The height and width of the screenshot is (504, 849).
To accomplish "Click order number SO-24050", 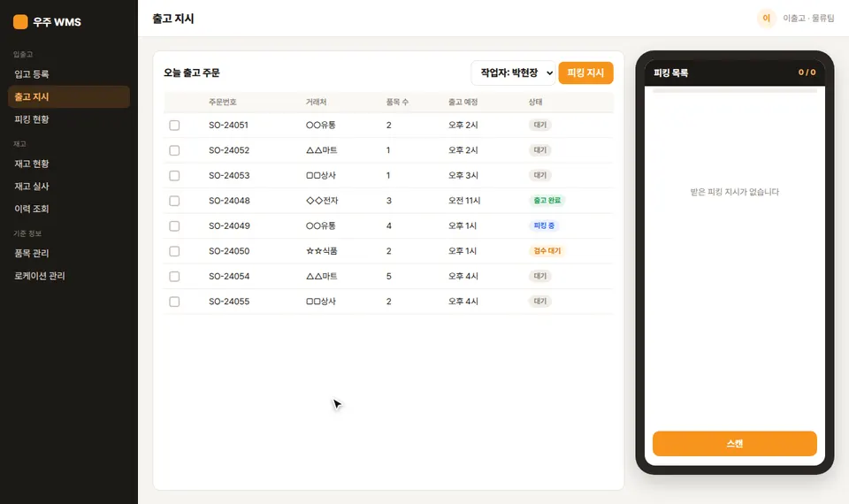I will tap(229, 251).
